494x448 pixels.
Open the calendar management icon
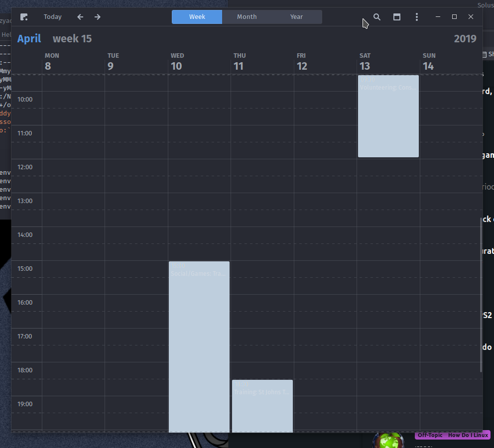point(397,17)
